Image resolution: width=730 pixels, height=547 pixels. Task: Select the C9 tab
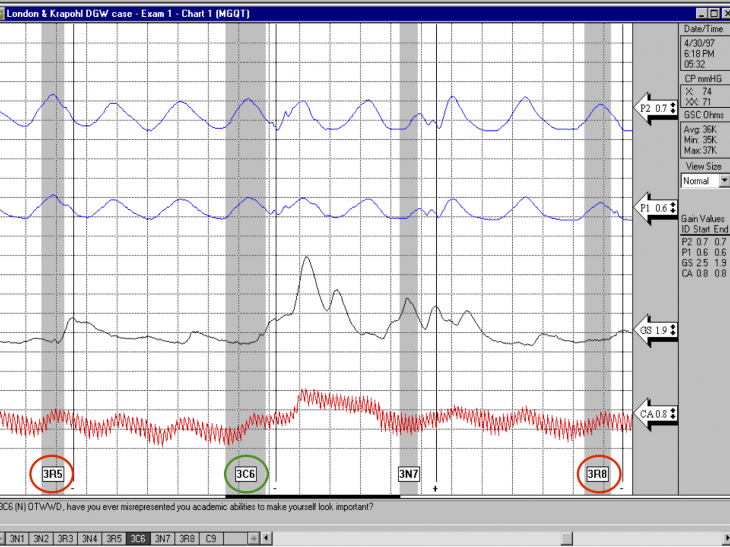210,538
